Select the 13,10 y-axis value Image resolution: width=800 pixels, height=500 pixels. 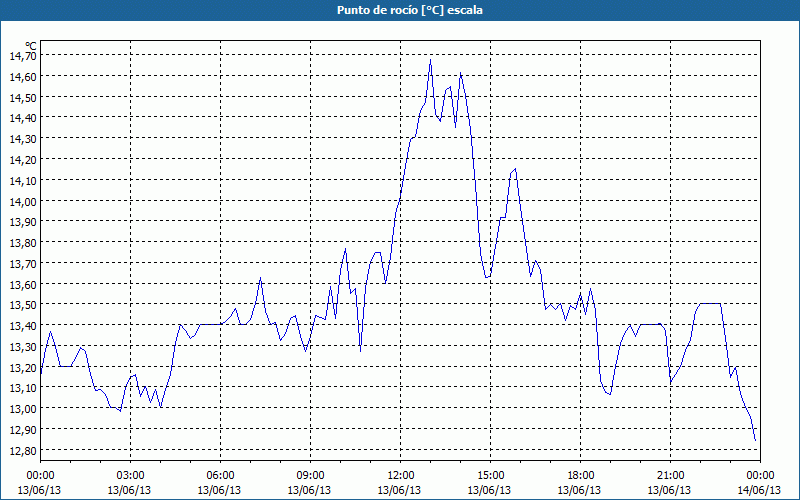pyautogui.click(x=23, y=388)
